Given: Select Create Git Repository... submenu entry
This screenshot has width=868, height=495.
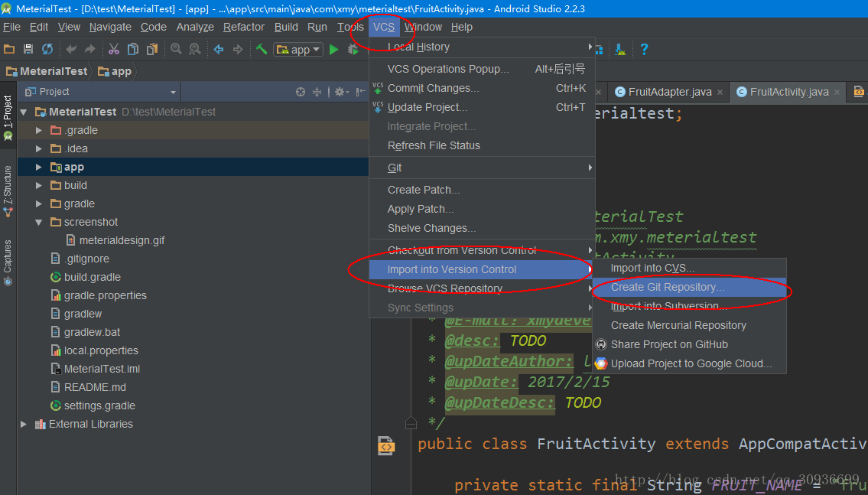Looking at the screenshot, I should point(689,288).
